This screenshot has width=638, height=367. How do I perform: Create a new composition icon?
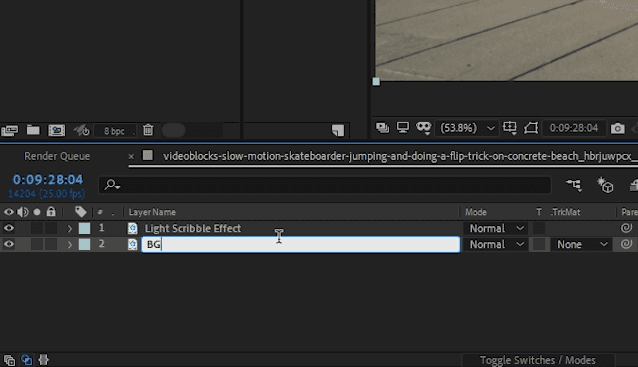tap(57, 130)
